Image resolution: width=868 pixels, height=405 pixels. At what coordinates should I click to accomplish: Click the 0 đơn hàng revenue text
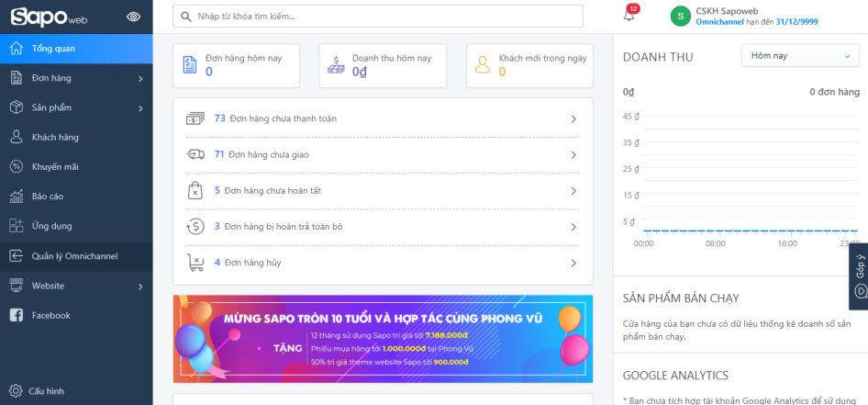click(834, 92)
